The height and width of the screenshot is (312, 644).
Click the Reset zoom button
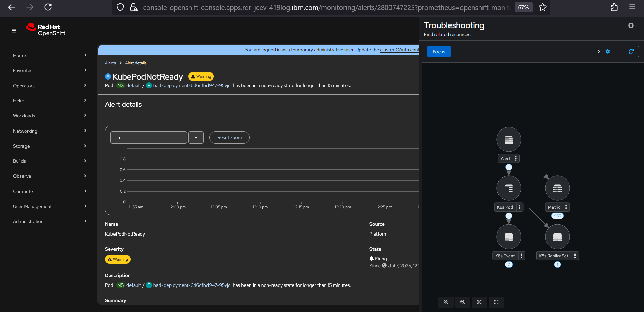(x=229, y=137)
